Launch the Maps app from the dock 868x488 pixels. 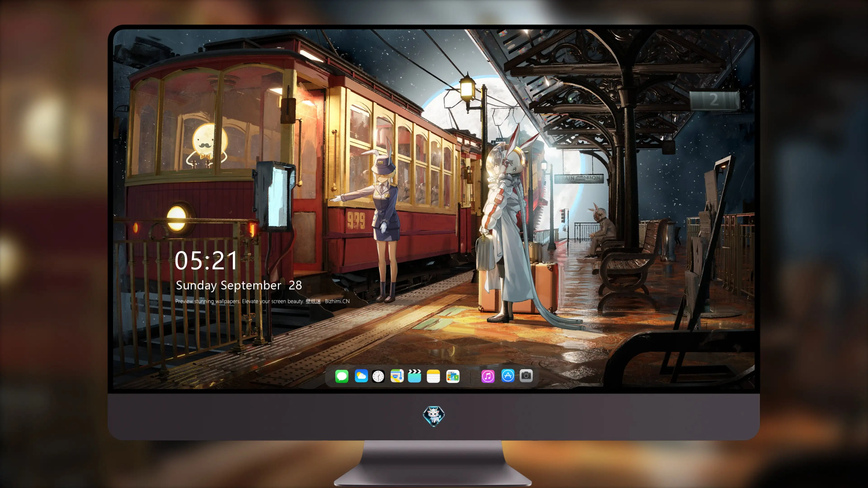(397, 376)
